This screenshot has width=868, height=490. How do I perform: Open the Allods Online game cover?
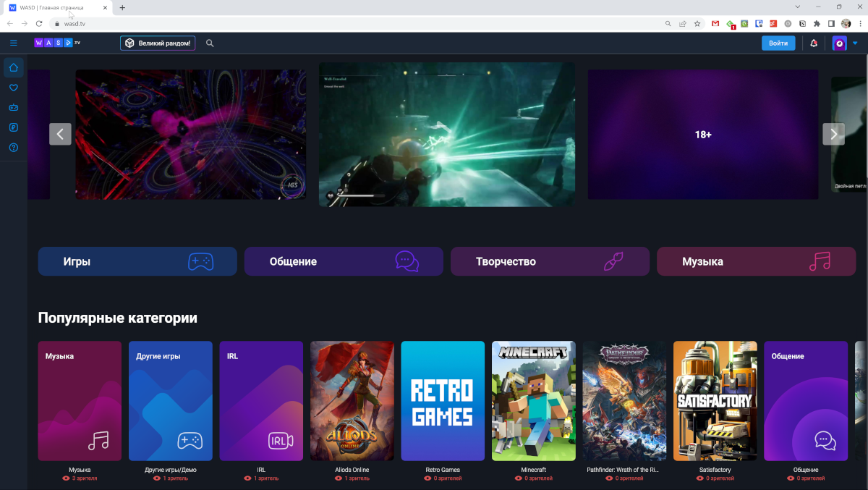352,401
